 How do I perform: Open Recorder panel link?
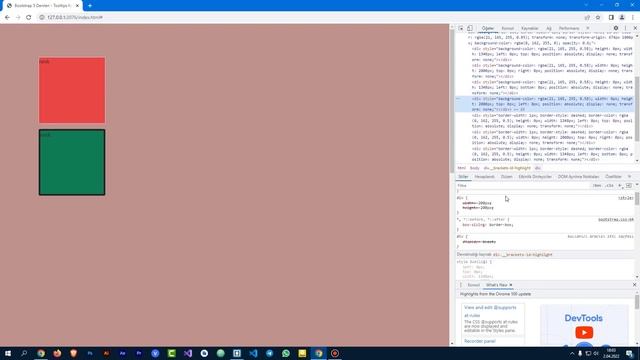point(480,341)
